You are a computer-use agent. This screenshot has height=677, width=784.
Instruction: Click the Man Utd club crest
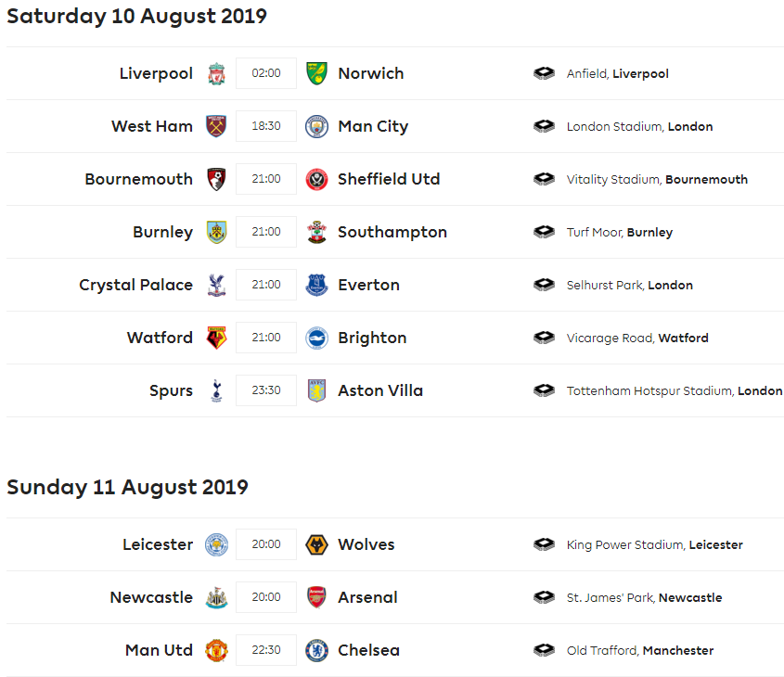coord(216,650)
